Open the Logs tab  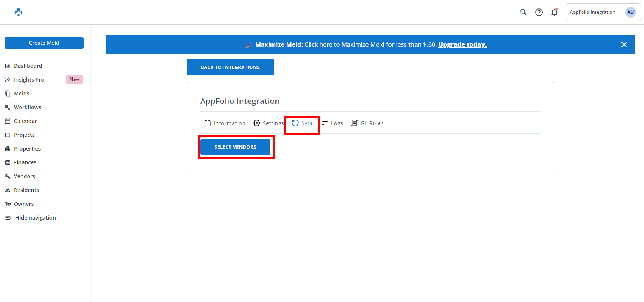click(x=333, y=123)
